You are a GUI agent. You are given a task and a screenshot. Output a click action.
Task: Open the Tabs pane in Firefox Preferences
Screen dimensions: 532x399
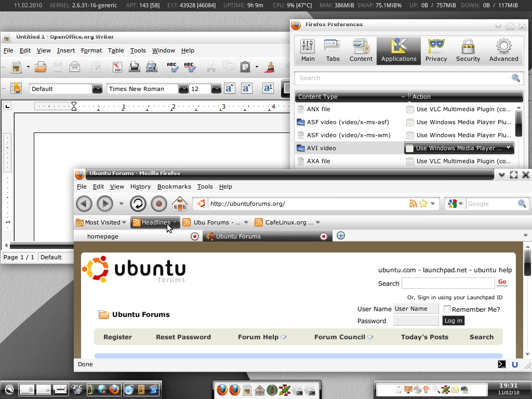point(332,50)
